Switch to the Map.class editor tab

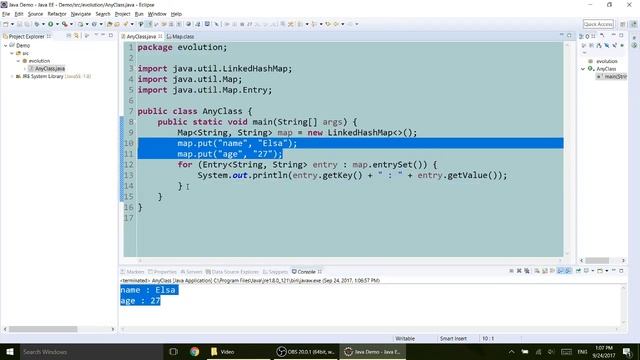tap(180, 36)
